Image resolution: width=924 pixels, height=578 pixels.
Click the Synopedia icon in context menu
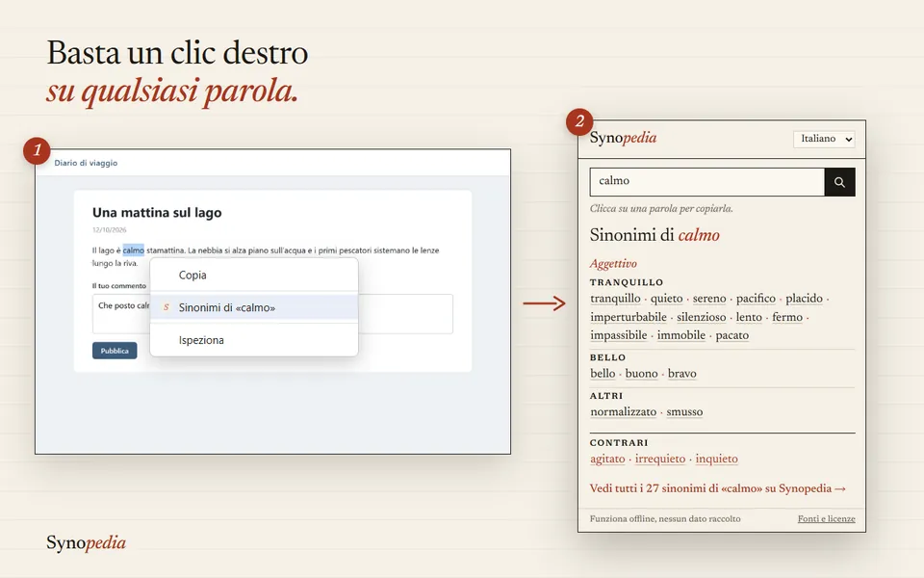click(x=167, y=307)
